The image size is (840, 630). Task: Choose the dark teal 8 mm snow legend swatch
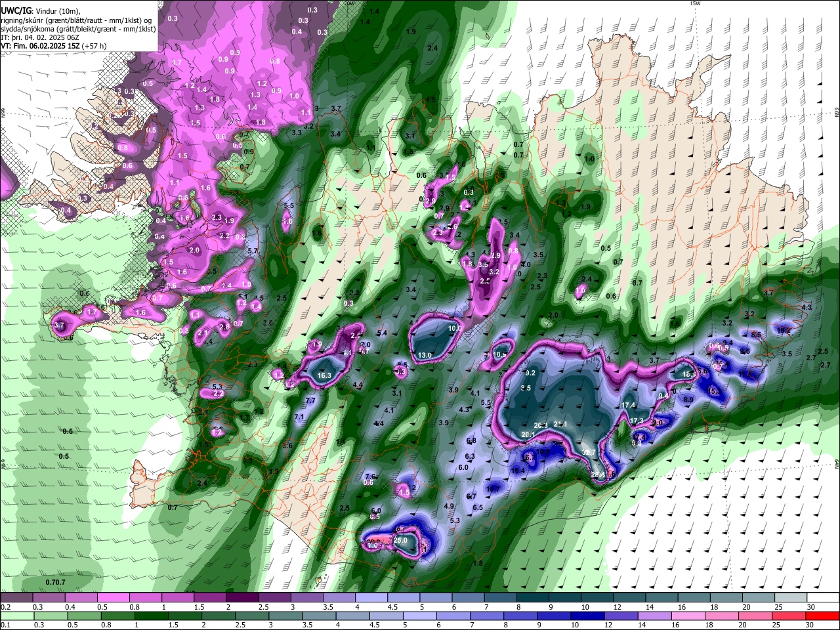coord(533,598)
